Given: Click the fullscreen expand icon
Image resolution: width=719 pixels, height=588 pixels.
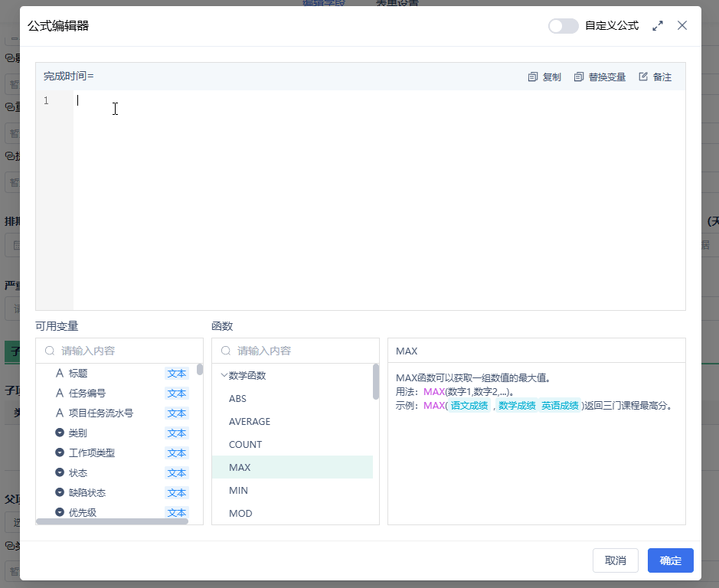Looking at the screenshot, I should click(x=658, y=26).
